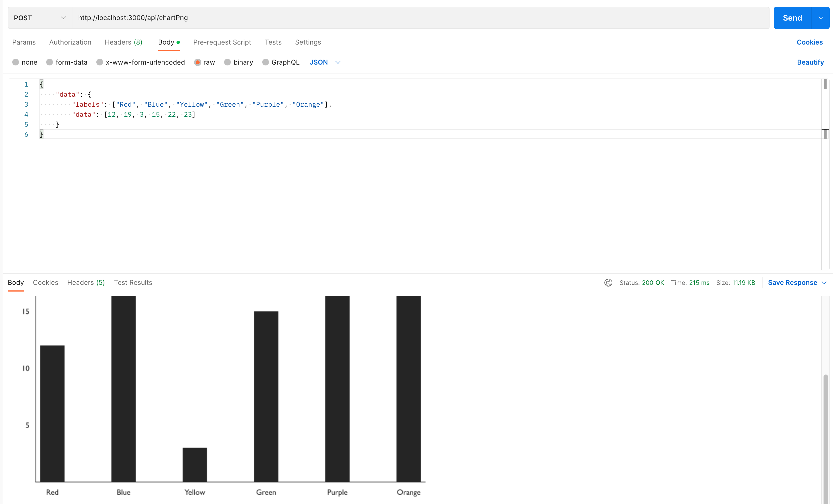
Task: Open the Pre-request Script tab
Action: coord(222,42)
